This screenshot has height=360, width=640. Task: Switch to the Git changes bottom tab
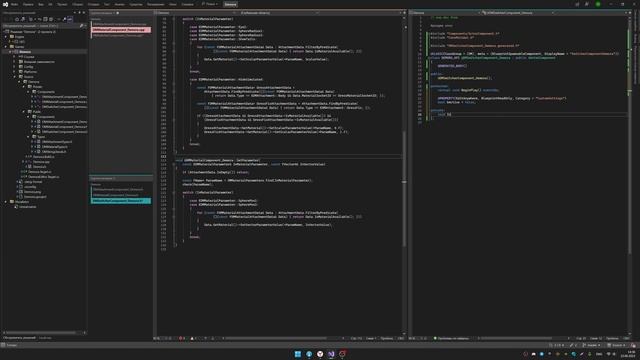pyautogui.click(x=45, y=338)
